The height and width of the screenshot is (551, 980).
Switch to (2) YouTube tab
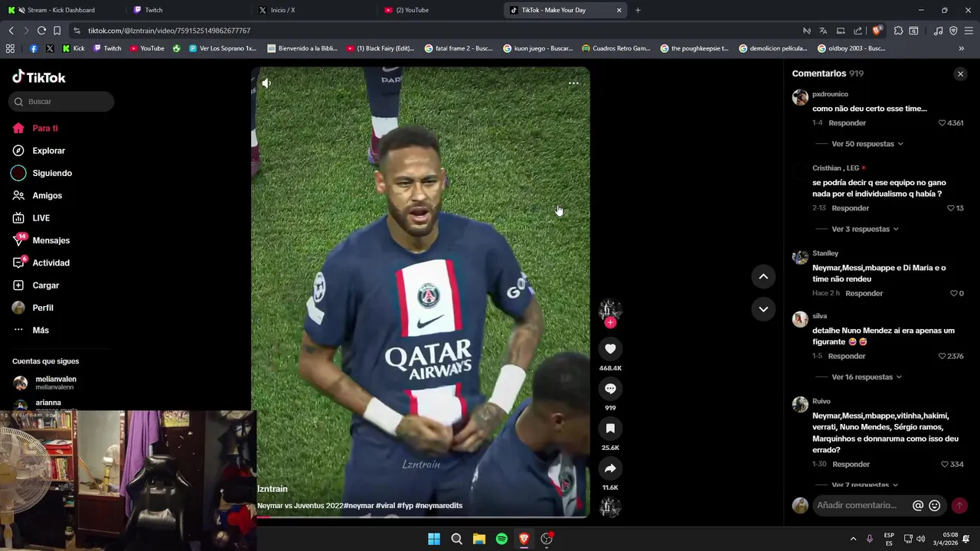point(413,10)
